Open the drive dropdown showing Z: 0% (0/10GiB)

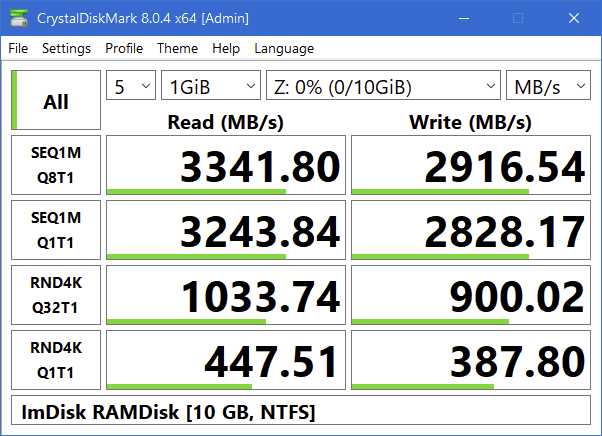[383, 85]
